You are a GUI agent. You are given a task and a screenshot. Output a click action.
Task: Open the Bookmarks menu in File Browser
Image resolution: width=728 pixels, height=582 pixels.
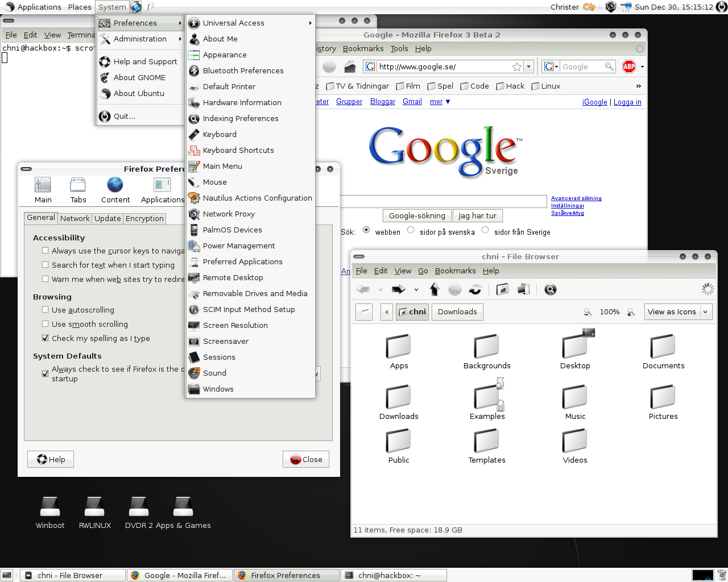[x=455, y=271]
